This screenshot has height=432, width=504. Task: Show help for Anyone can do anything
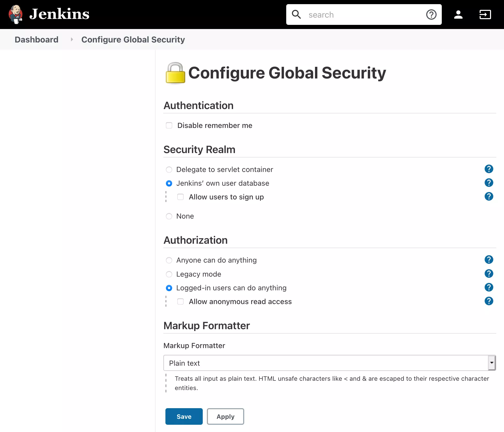tap(489, 260)
